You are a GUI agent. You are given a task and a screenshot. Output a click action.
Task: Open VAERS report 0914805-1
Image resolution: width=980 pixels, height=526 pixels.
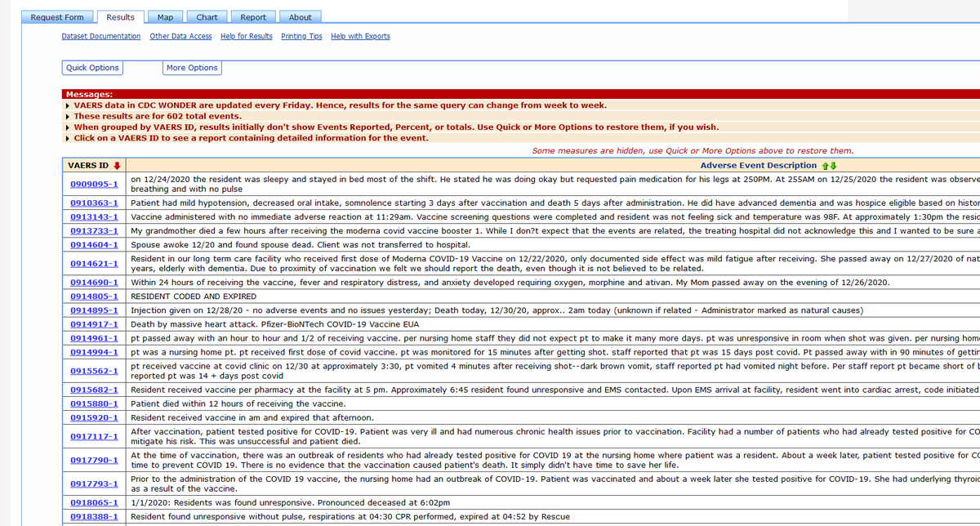click(x=94, y=296)
